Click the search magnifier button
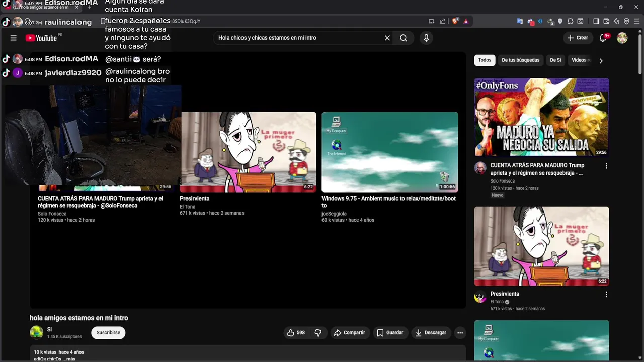644x362 pixels. (404, 38)
